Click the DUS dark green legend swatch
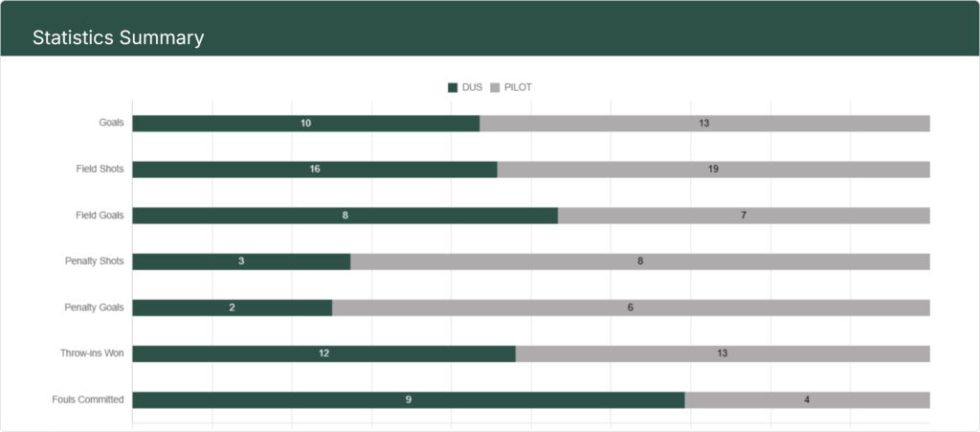Viewport: 980px width, 432px height. point(453,87)
